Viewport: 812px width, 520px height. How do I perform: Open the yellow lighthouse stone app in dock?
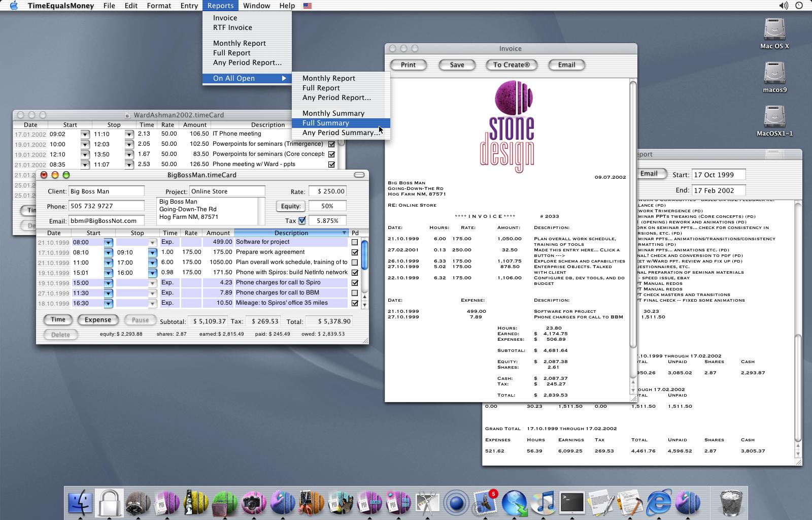[x=195, y=502]
